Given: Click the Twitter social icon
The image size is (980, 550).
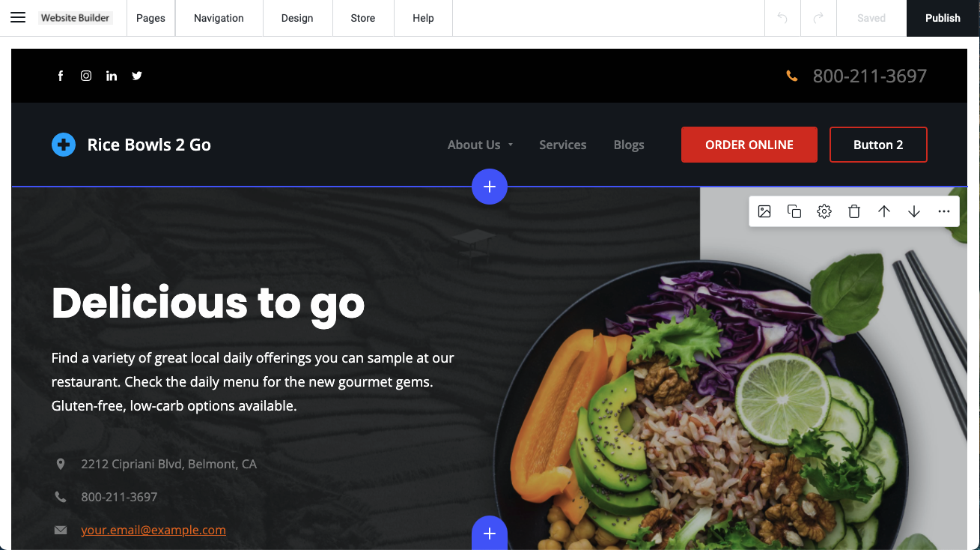Looking at the screenshot, I should coord(137,76).
